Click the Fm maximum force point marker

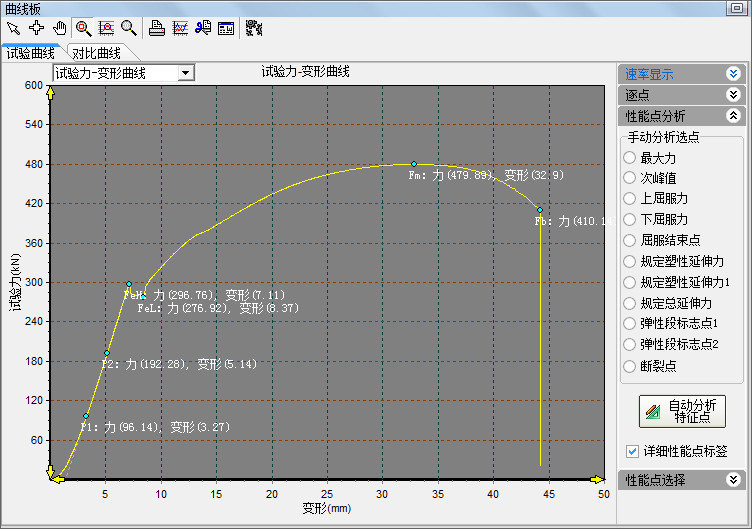coord(413,164)
